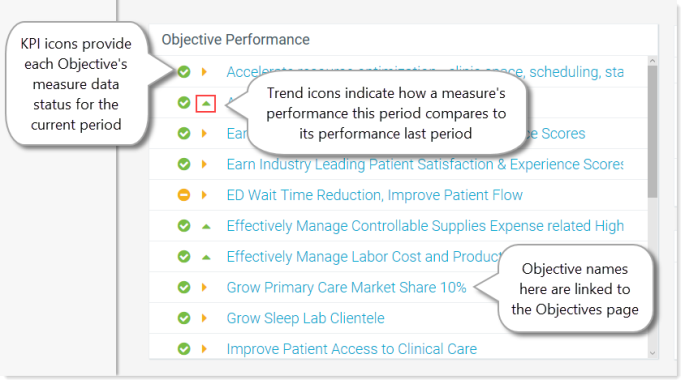This screenshot has width=685, height=384.
Task: Click the green KPI check icon for Grow Sleep Lab Clientele
Action: (x=184, y=318)
